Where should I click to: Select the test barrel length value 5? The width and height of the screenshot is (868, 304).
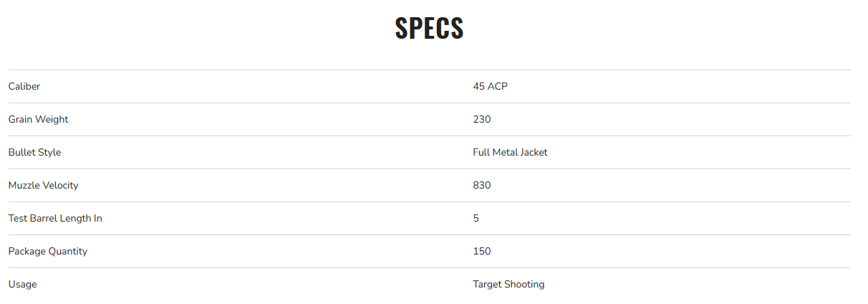476,219
